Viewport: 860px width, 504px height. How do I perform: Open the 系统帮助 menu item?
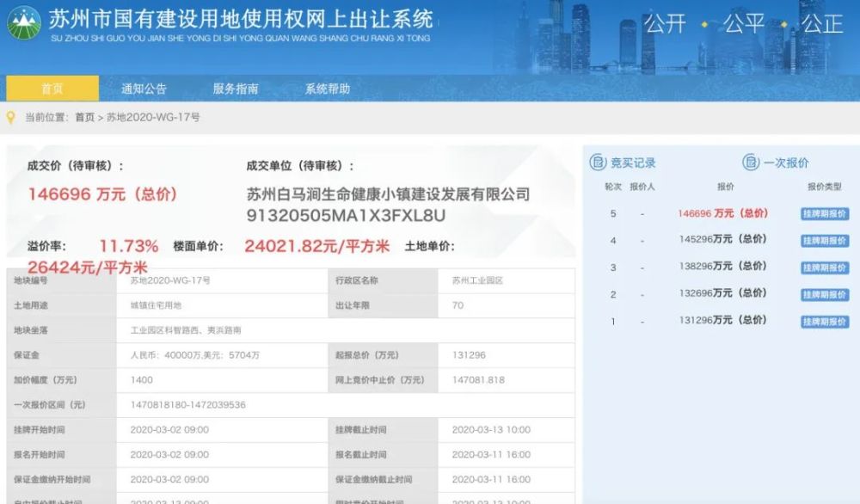(328, 89)
